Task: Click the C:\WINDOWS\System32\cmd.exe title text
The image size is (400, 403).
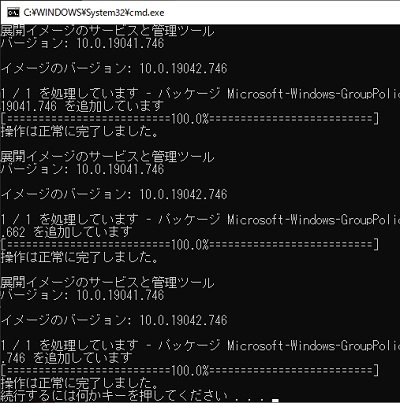Action: 94,13
